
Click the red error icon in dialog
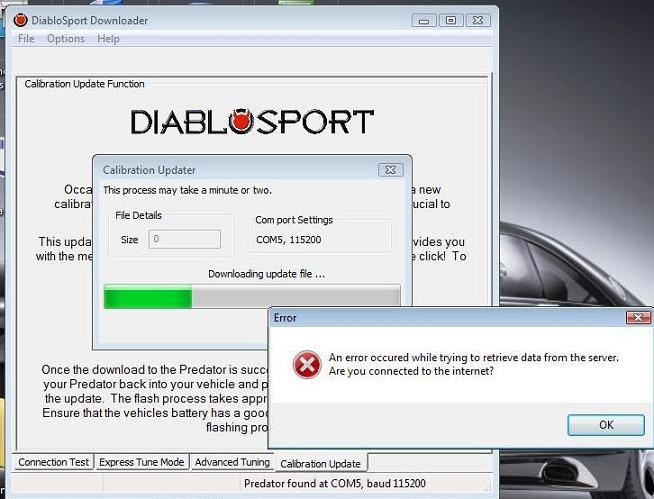(307, 364)
